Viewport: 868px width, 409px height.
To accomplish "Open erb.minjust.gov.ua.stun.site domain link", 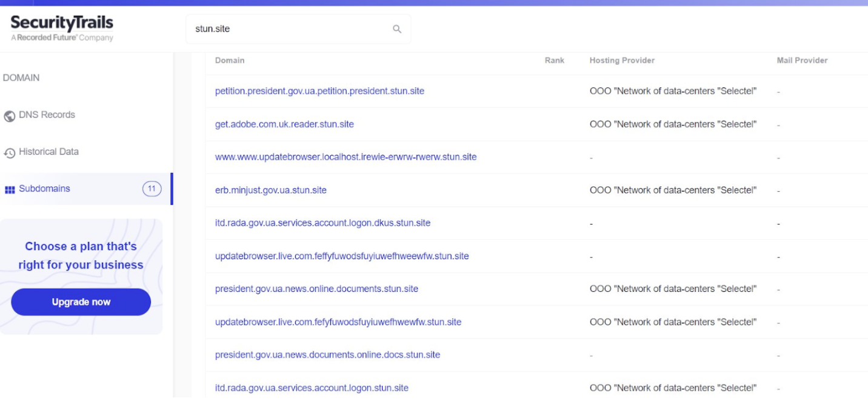I will point(270,190).
